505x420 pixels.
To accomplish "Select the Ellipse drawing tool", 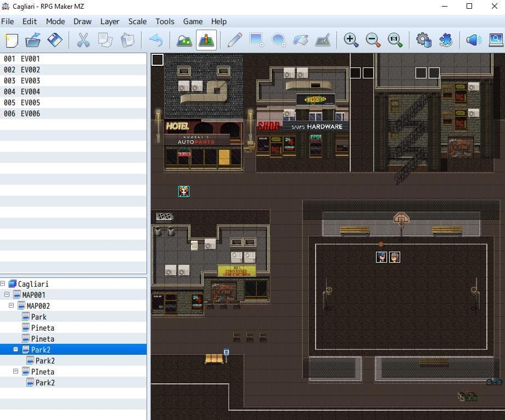I will (279, 40).
